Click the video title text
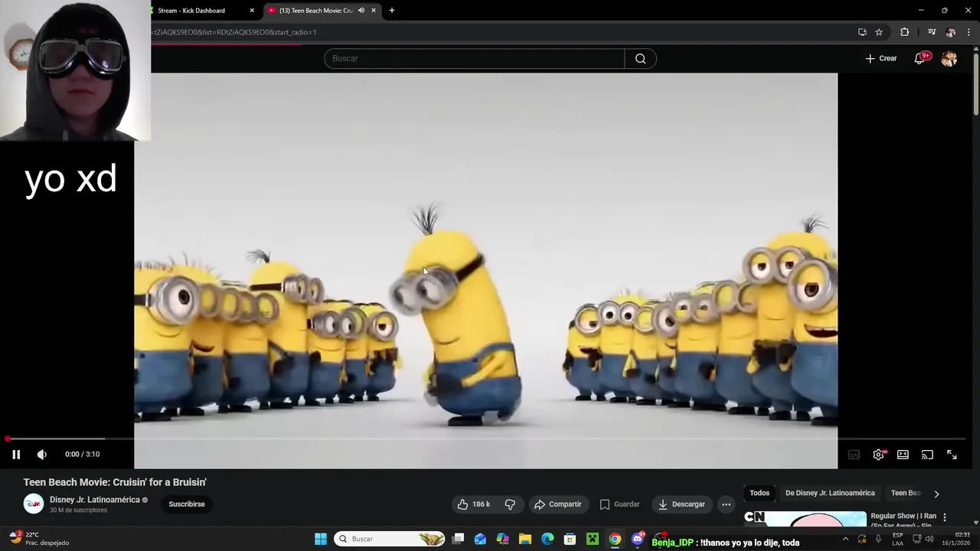 click(115, 482)
